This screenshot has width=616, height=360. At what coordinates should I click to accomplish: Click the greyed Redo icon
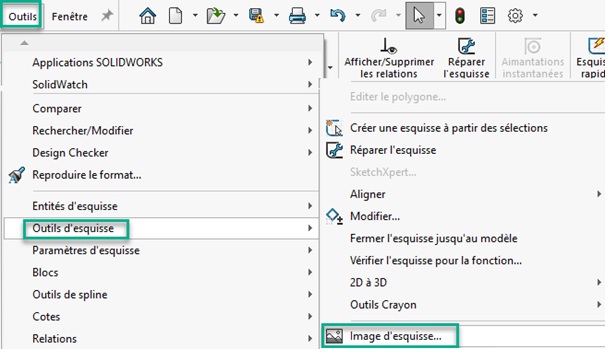pos(378,16)
